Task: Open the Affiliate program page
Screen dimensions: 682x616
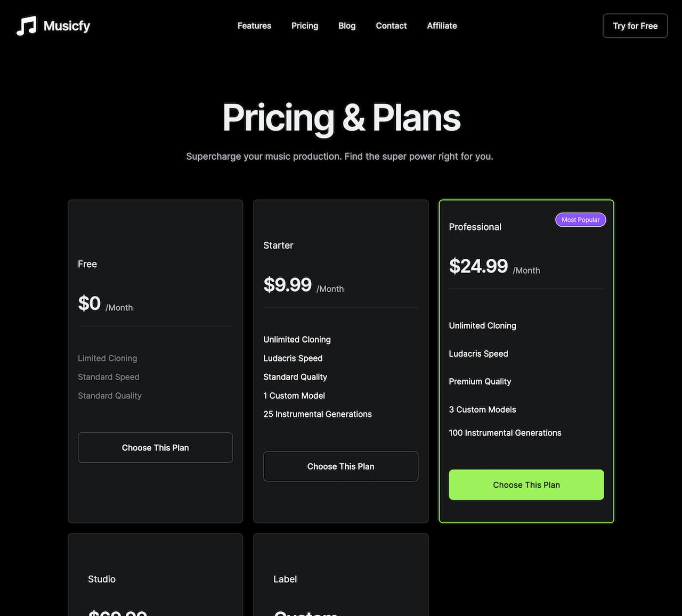Action: tap(442, 26)
